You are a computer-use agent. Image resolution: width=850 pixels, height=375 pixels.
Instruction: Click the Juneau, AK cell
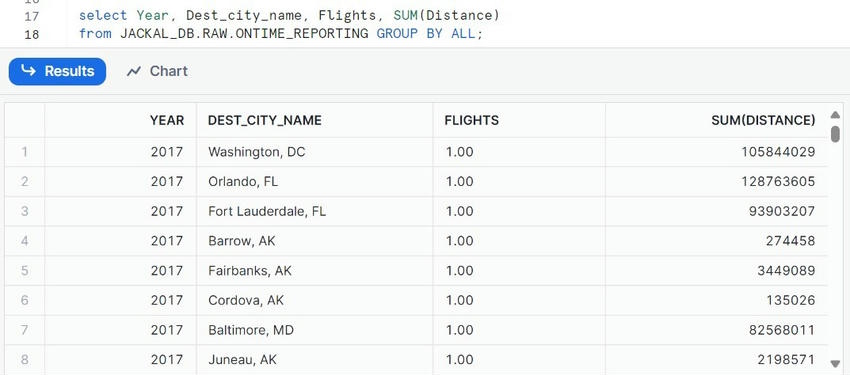(x=315, y=359)
